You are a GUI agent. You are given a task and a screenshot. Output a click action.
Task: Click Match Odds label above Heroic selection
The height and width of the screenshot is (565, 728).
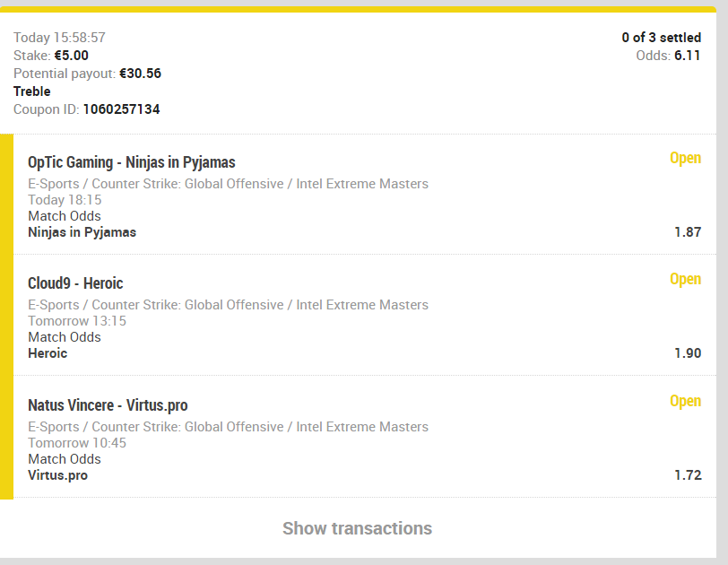(x=64, y=337)
